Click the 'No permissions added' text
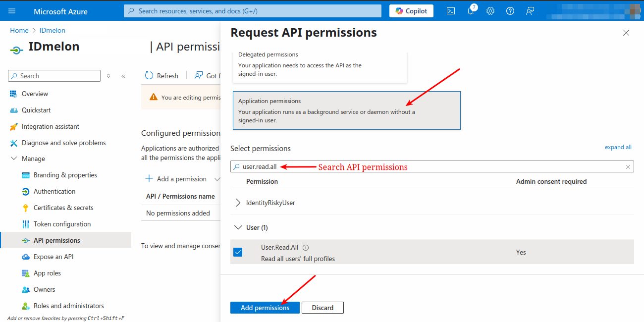Viewport: 644px width, 322px height. pos(178,213)
